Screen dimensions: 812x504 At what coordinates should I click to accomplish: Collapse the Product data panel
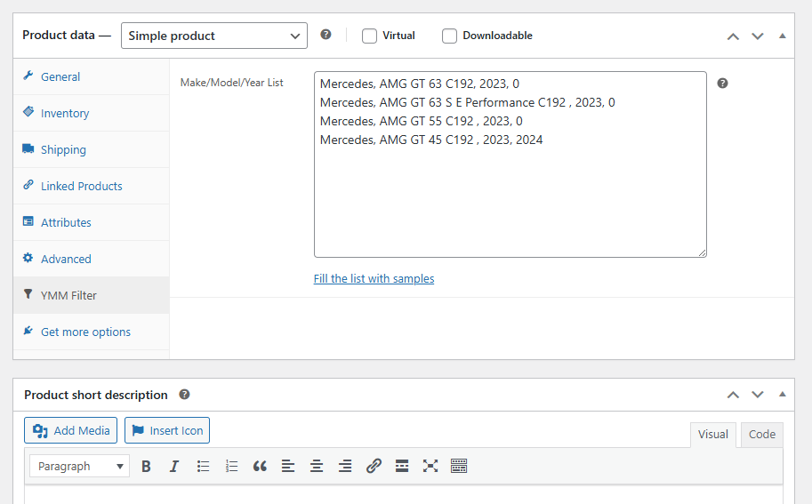782,36
